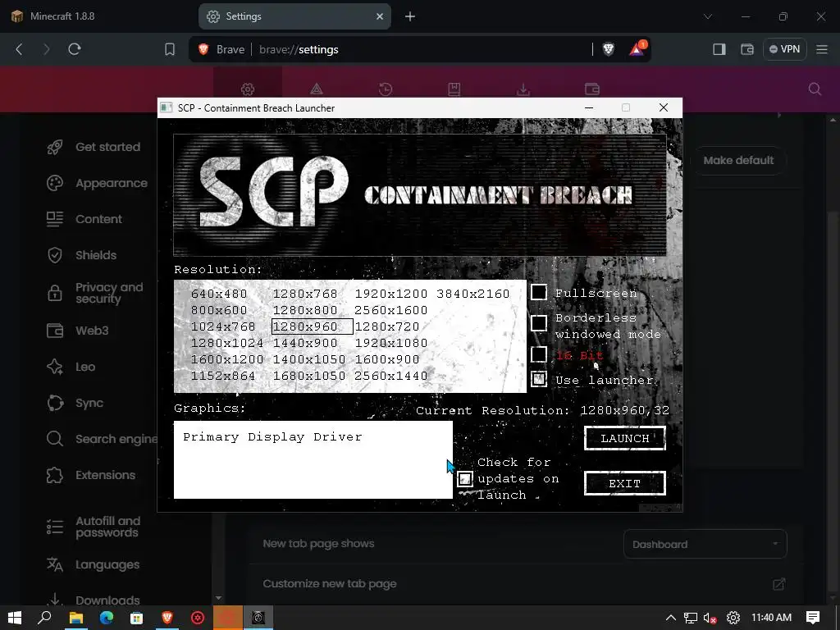Uncheck the Use launcher checkbox

coord(538,379)
